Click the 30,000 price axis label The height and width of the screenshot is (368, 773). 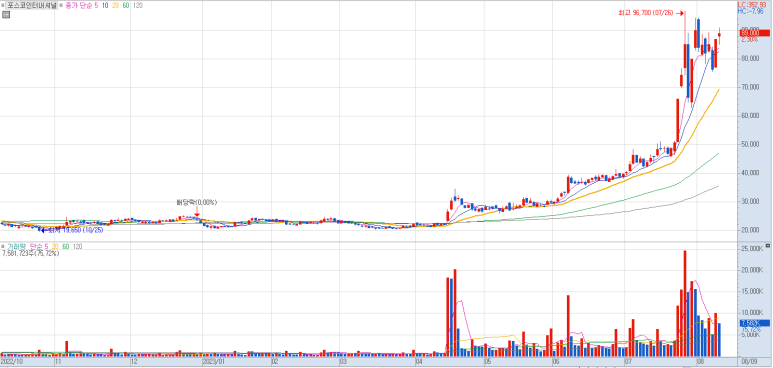point(749,202)
